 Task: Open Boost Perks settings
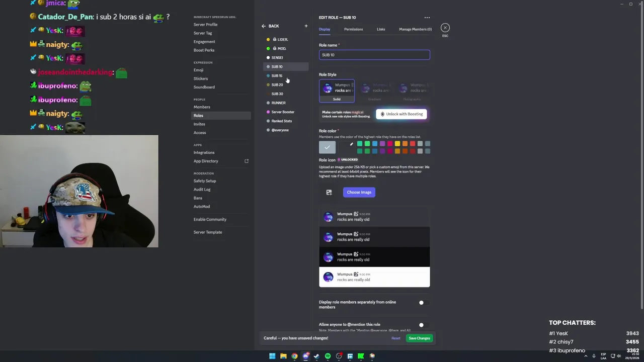pos(204,50)
